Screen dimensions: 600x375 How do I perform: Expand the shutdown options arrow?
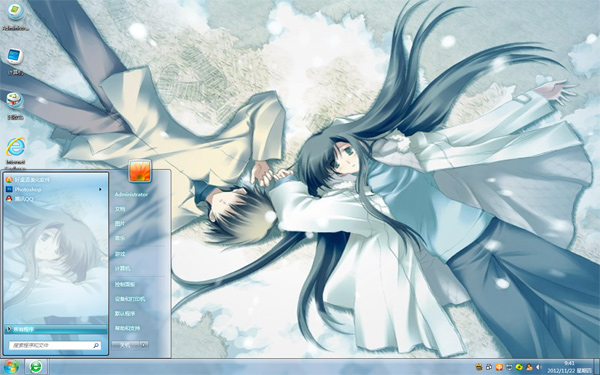coord(144,345)
